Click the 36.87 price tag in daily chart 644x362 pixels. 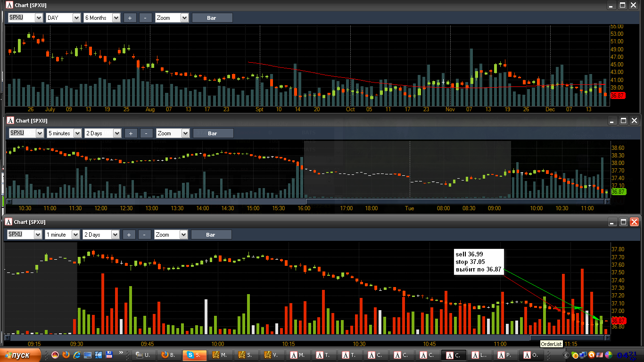(x=617, y=95)
